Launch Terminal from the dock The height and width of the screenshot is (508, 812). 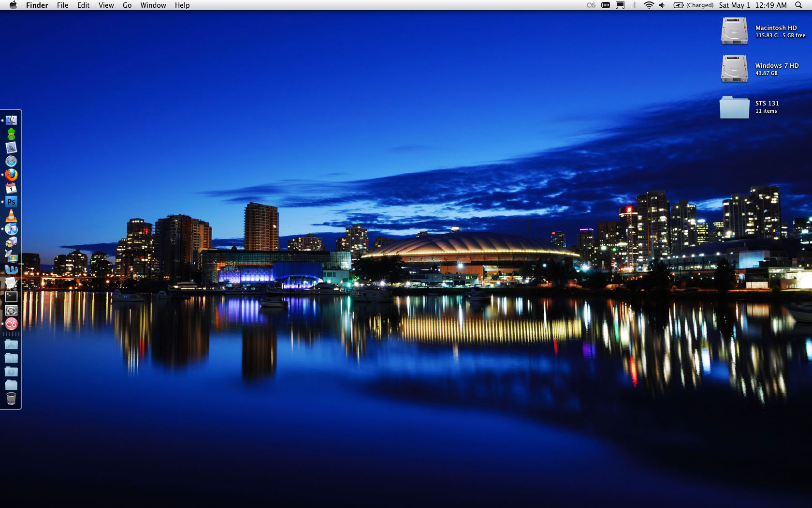click(11, 297)
